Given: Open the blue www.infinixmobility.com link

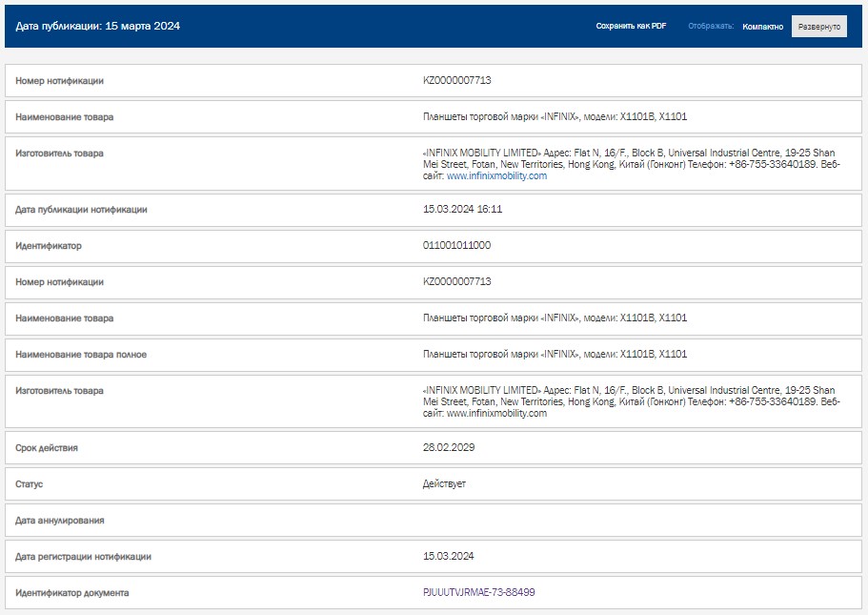Looking at the screenshot, I should (x=496, y=175).
